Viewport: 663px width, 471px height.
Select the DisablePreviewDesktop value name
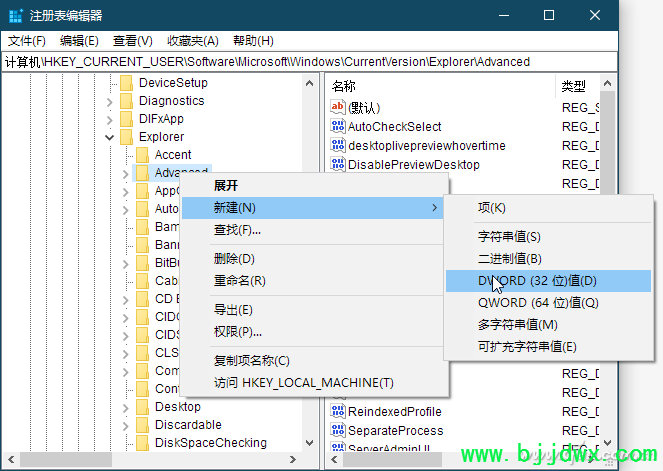[414, 164]
